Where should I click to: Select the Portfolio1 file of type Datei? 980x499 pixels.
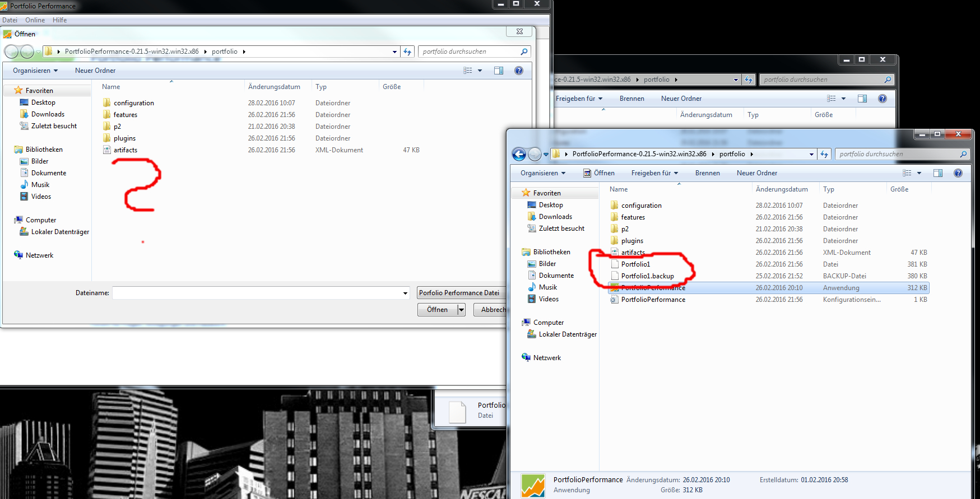[x=636, y=264]
